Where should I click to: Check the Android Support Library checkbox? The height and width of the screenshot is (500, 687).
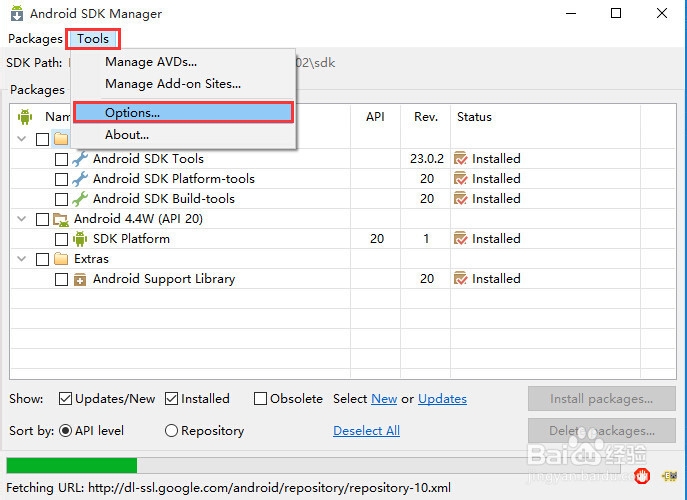pos(61,279)
